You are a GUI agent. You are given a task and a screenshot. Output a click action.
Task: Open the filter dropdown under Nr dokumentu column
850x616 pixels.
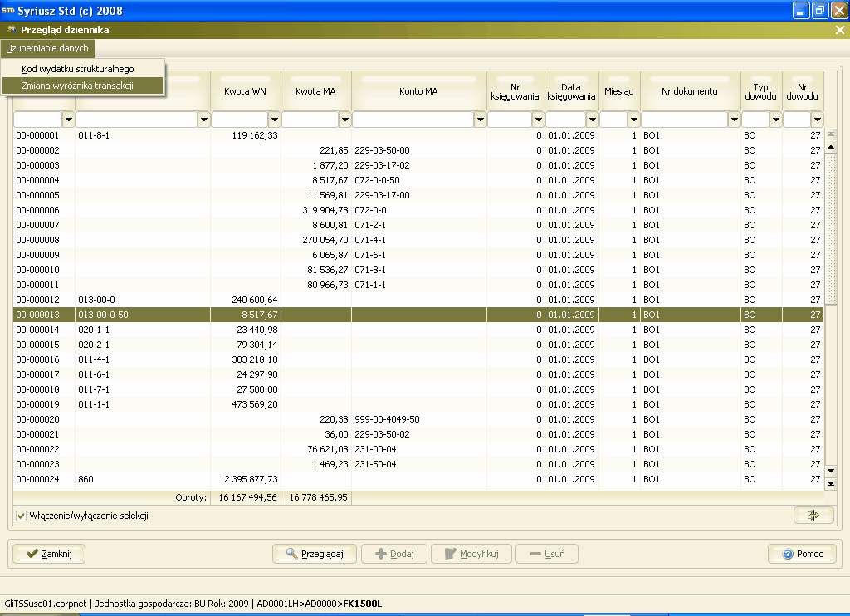(x=734, y=120)
